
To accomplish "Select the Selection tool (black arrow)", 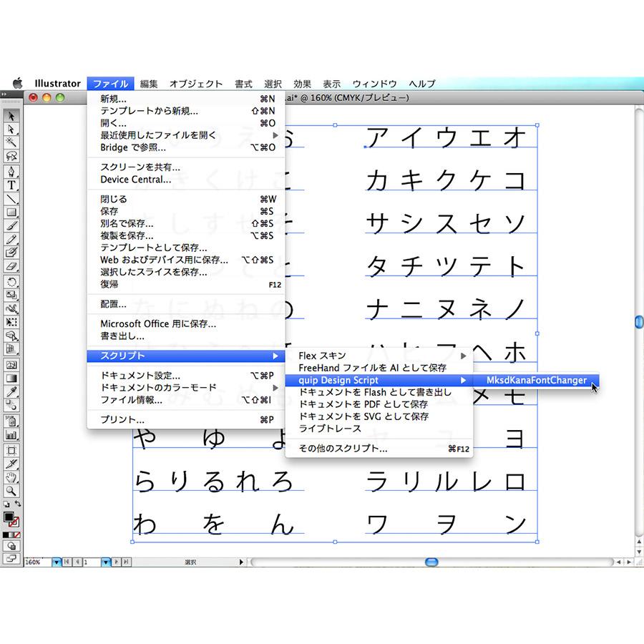I will (x=11, y=116).
